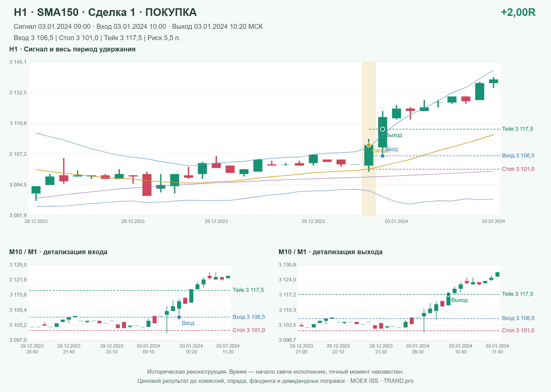Click the signal/entry/exit timestamps line

138,27
